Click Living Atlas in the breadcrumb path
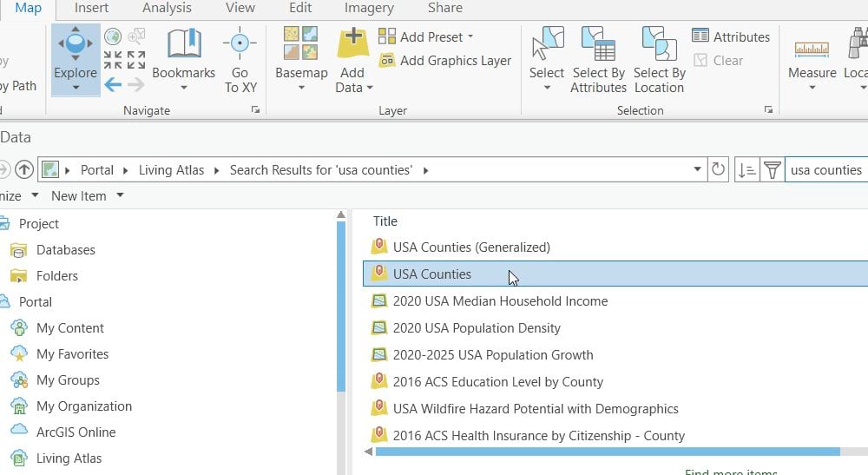868x475 pixels. (x=171, y=170)
